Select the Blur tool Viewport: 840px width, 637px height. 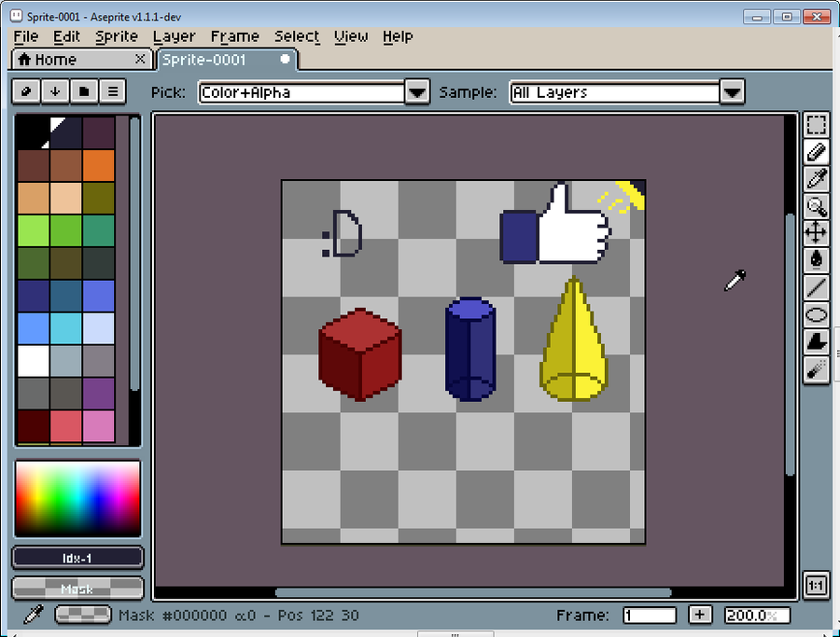pos(816,369)
